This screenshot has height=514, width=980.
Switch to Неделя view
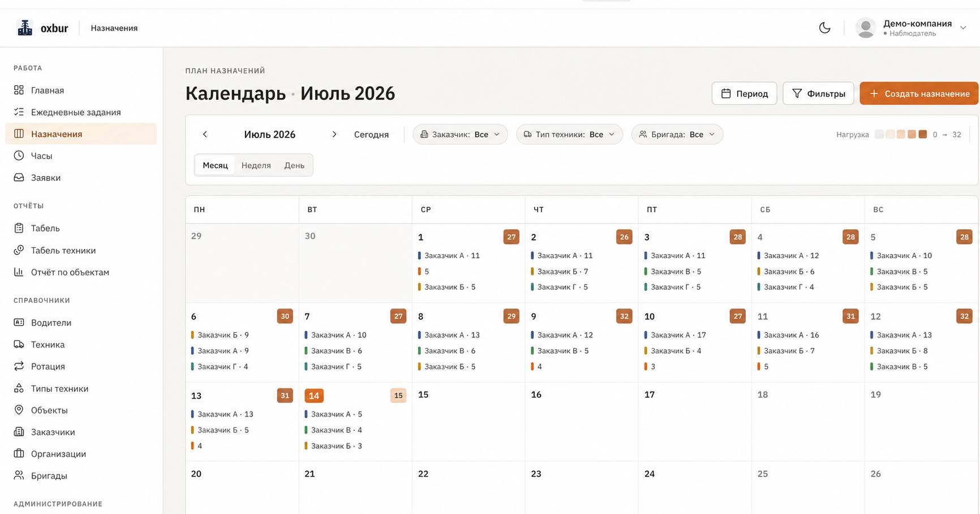pos(256,165)
